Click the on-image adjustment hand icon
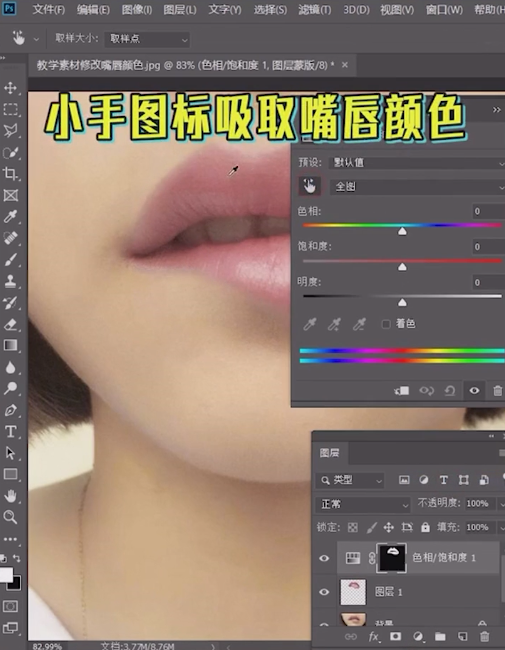The width and height of the screenshot is (505, 650). pos(309,186)
